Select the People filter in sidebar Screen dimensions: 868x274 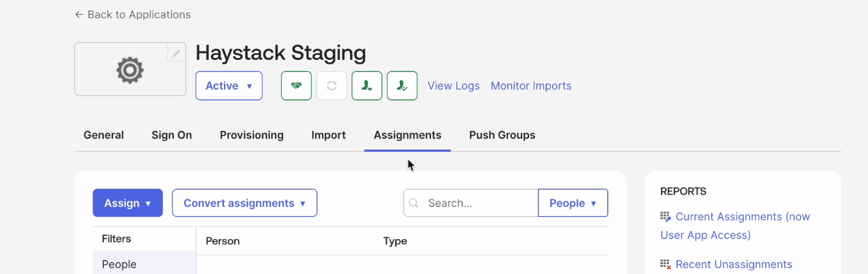click(x=119, y=264)
